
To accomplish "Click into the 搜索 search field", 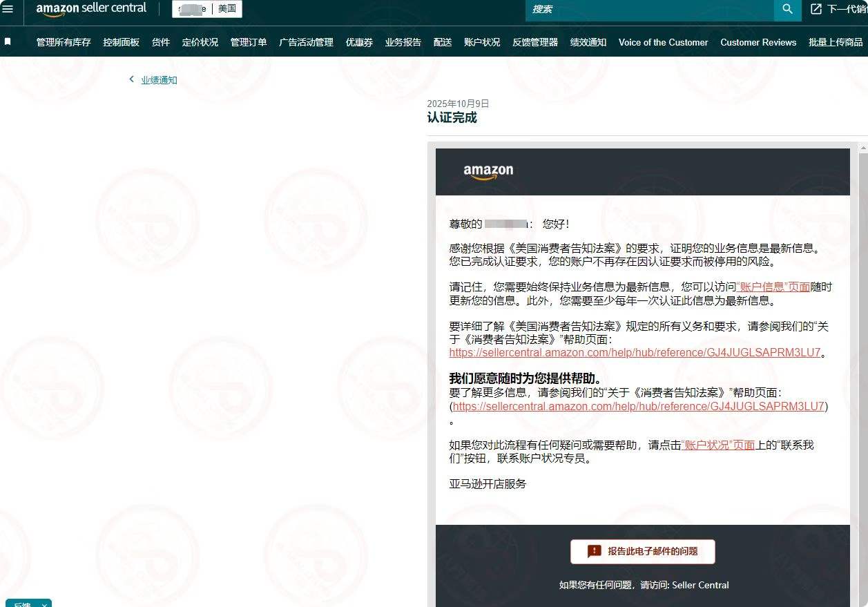I will tap(649, 10).
